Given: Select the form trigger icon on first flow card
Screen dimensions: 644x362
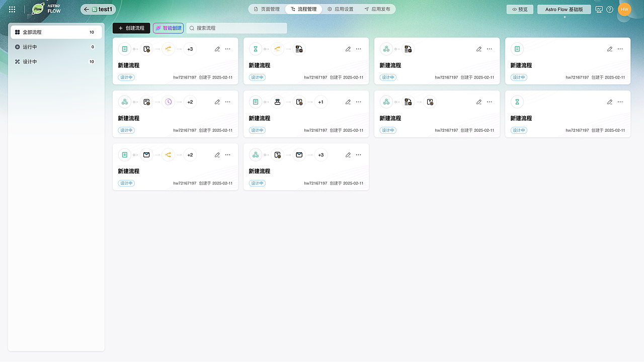Looking at the screenshot, I should [124, 49].
